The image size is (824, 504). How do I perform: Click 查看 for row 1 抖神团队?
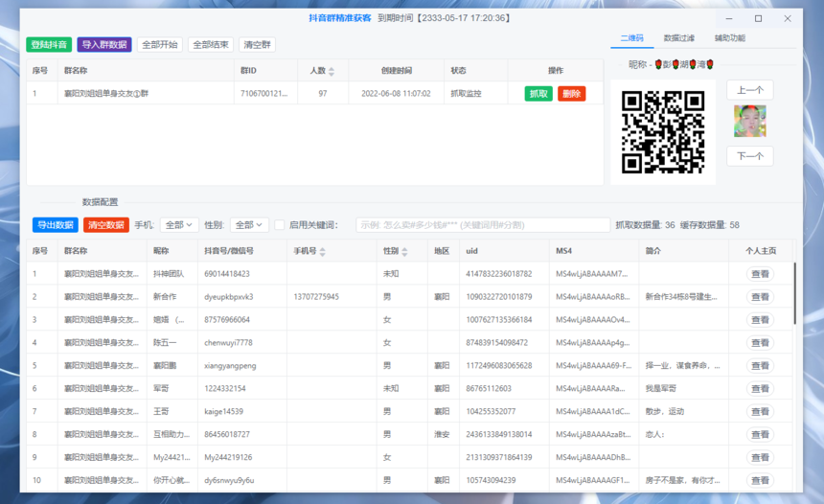coord(760,274)
